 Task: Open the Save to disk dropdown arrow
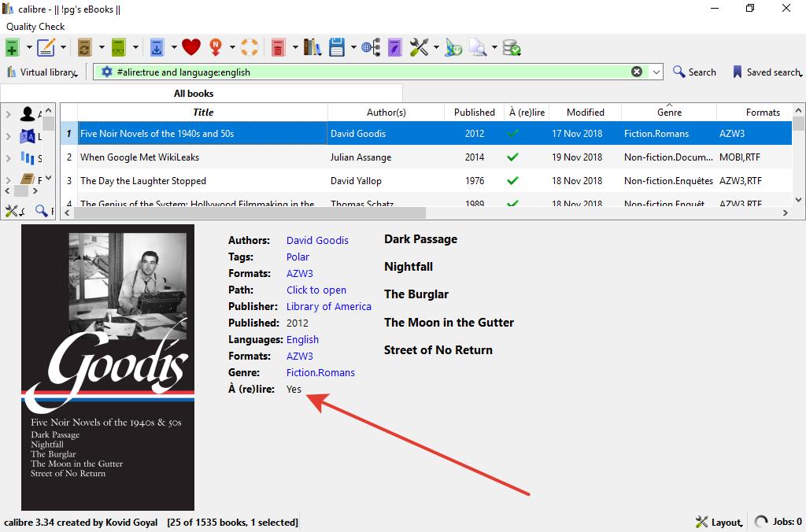(x=353, y=48)
